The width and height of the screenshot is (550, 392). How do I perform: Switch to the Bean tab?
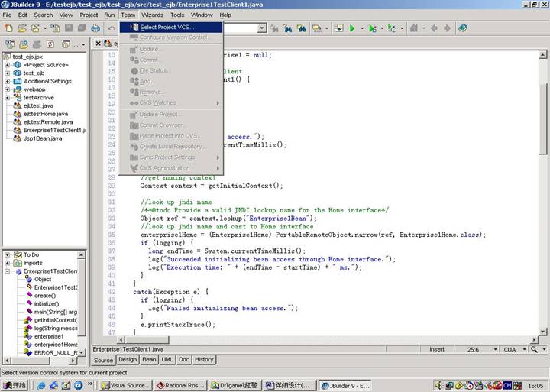click(149, 360)
